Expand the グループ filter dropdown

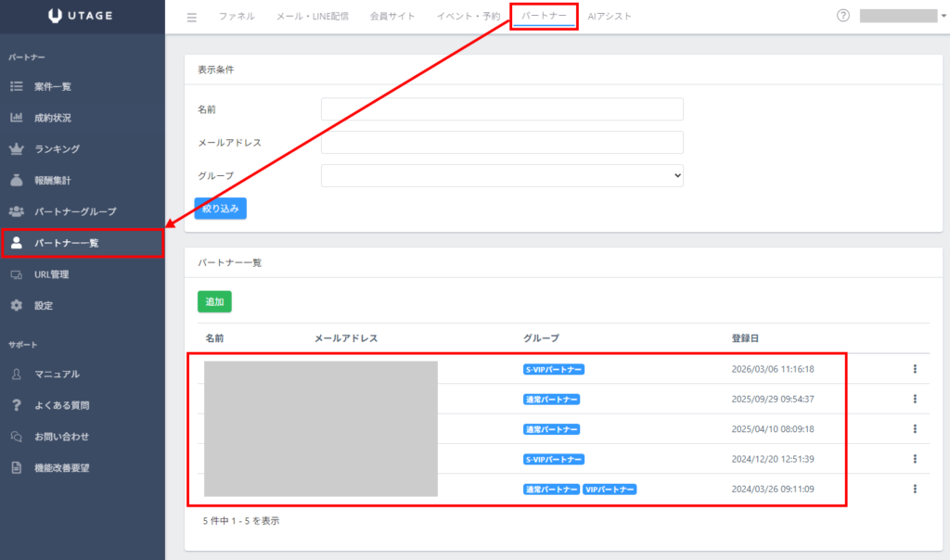click(502, 175)
